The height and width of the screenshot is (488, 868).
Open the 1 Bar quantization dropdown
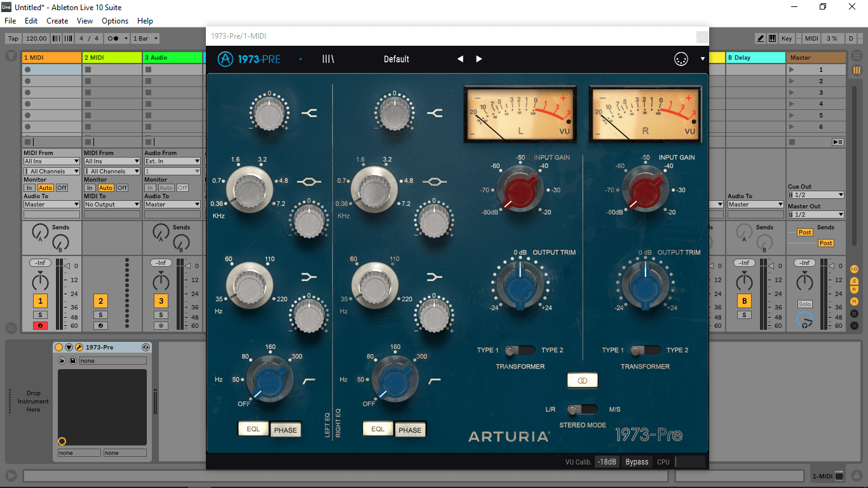(x=146, y=39)
